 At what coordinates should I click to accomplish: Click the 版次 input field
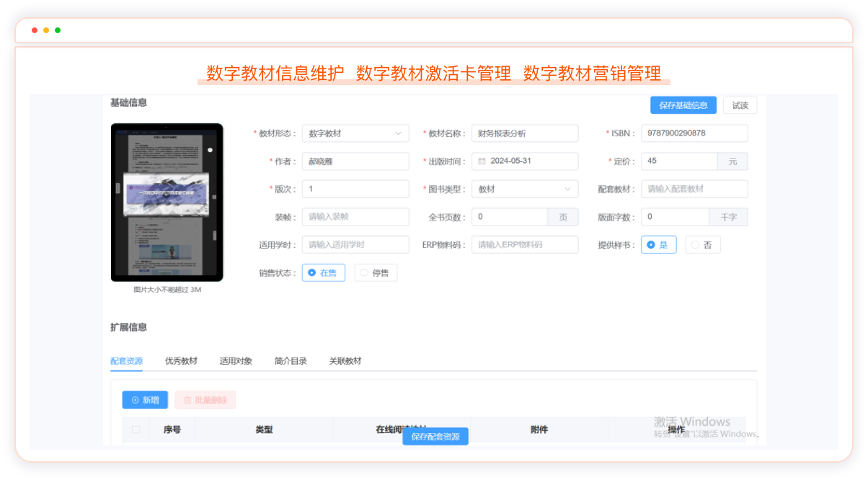coord(355,189)
